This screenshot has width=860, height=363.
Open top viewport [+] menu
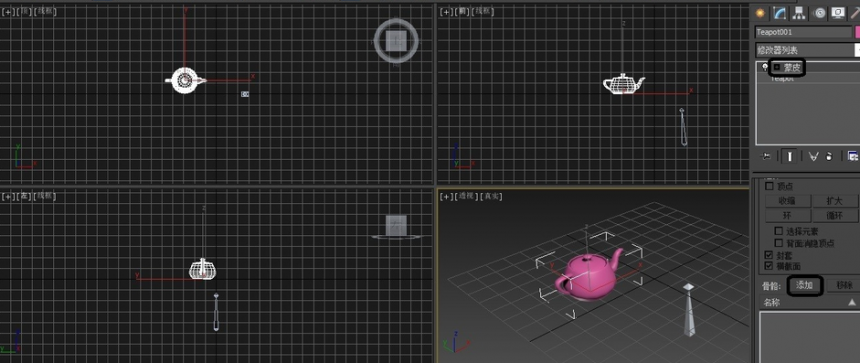[x=8, y=11]
